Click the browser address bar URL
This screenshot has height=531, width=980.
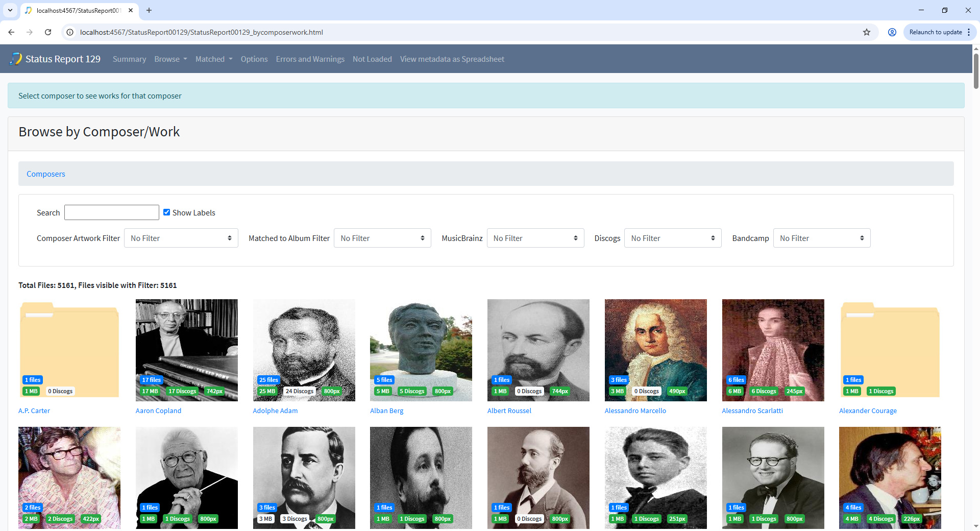click(201, 32)
